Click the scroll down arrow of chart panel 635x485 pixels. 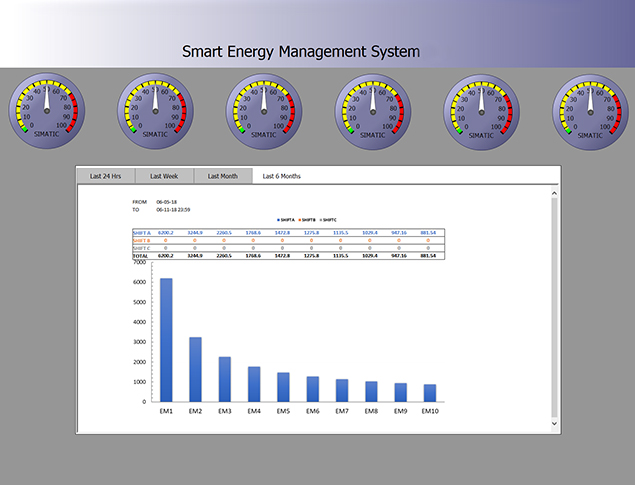coord(555,424)
